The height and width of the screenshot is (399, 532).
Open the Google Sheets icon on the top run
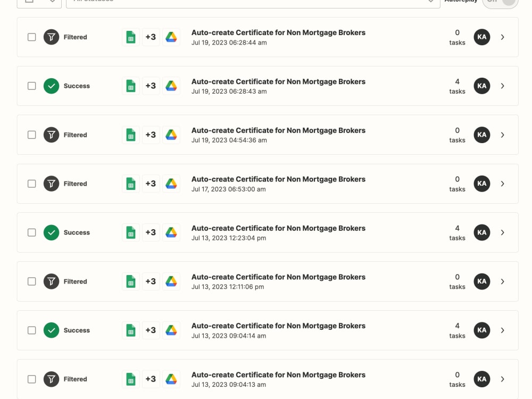(x=130, y=37)
